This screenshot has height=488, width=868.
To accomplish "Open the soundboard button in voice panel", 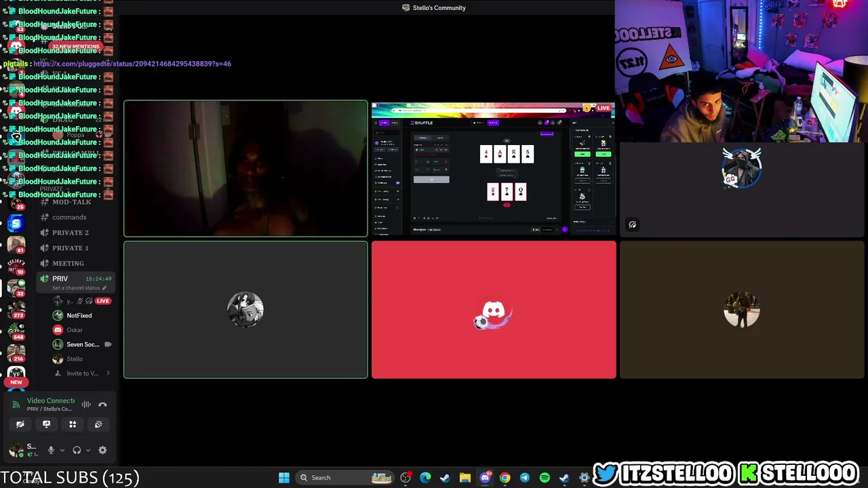I will pos(98,424).
